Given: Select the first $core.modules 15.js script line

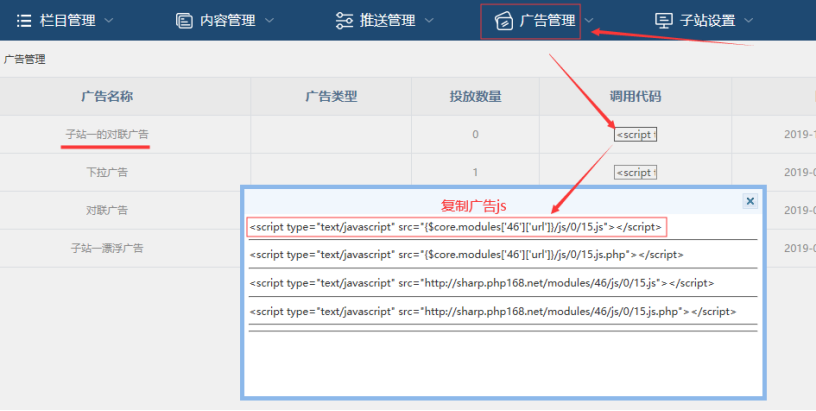Looking at the screenshot, I should (456, 227).
